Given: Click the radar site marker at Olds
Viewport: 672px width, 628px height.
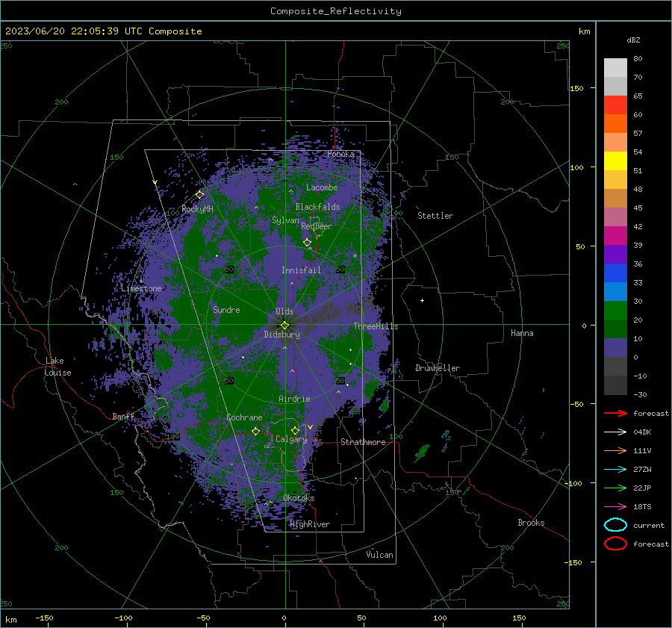Looking at the screenshot, I should click(285, 325).
